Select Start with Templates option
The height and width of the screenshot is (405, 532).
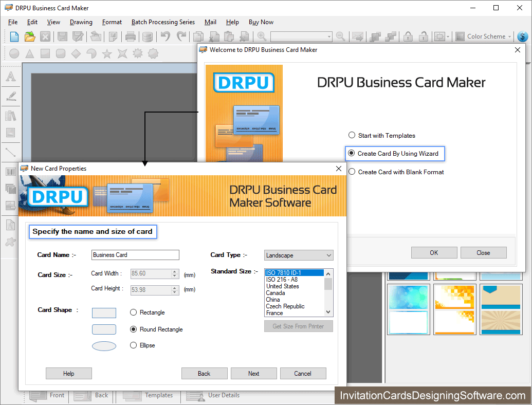click(x=382, y=135)
